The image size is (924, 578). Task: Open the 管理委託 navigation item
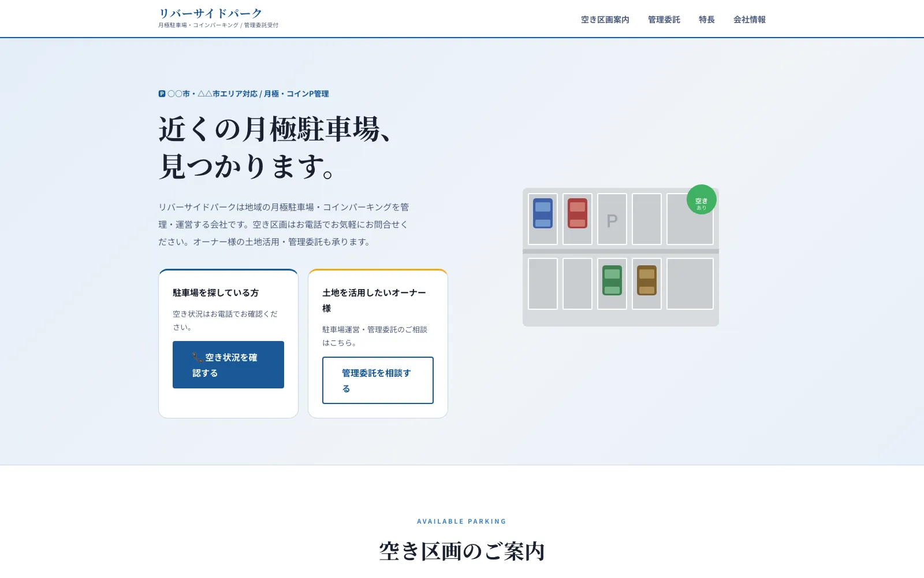[x=664, y=20]
